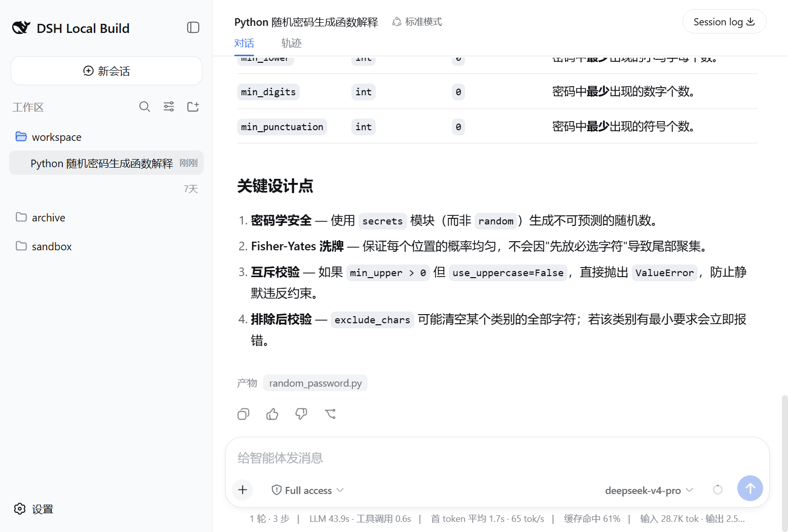The width and height of the screenshot is (788, 532).
Task: Switch to the 对话 tab
Action: 244,43
